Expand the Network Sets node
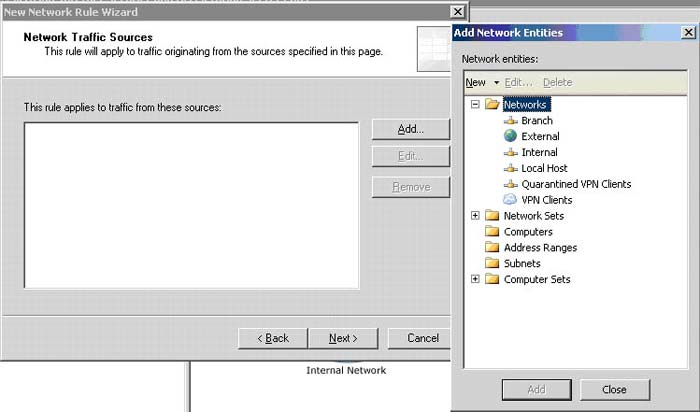The width and height of the screenshot is (700, 412). 475,216
